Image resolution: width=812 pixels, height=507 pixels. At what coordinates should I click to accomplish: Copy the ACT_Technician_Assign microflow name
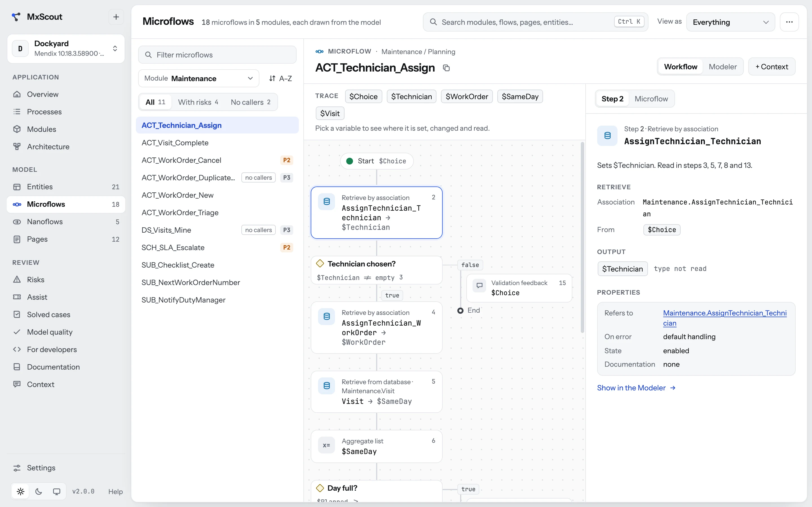[x=446, y=68]
